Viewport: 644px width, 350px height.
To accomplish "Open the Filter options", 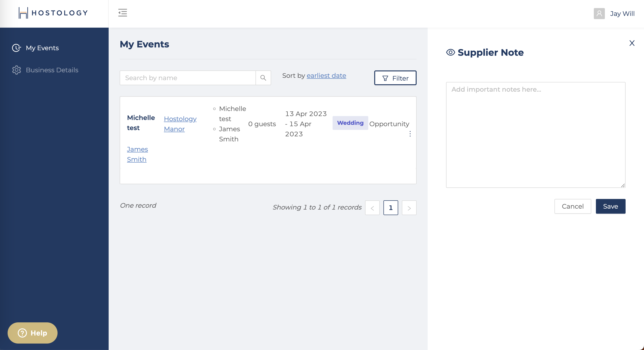I will coord(395,78).
